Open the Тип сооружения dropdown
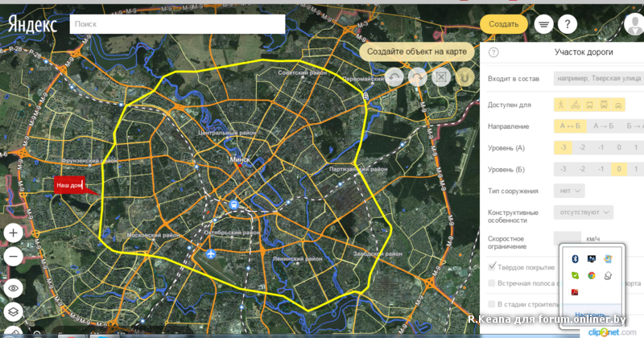Image resolution: width=644 pixels, height=338 pixels. (x=569, y=191)
